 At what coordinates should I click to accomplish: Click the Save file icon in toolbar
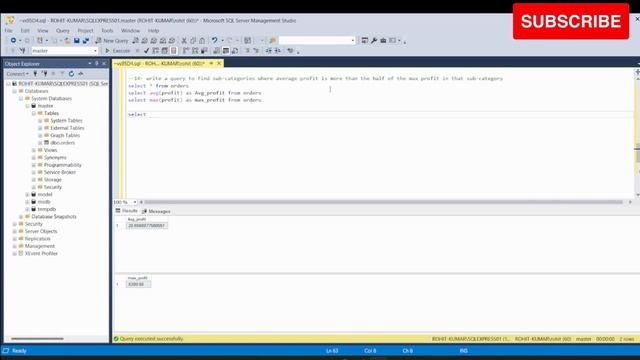coord(77,40)
